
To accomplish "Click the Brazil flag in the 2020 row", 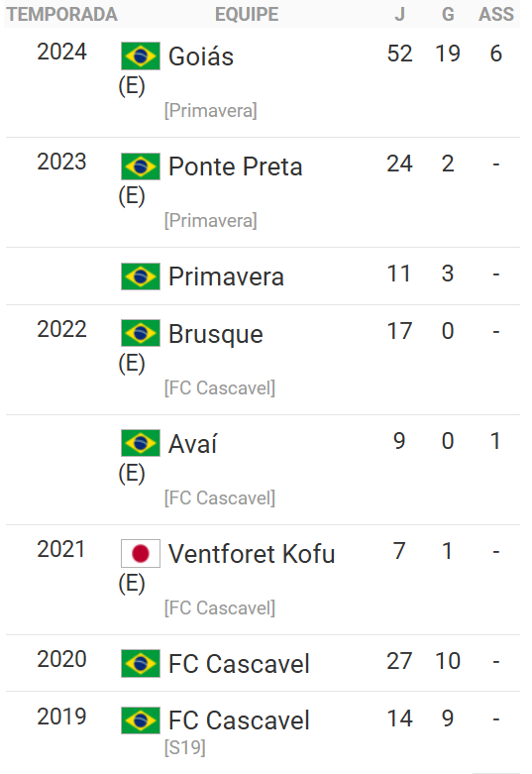I will pos(141,663).
